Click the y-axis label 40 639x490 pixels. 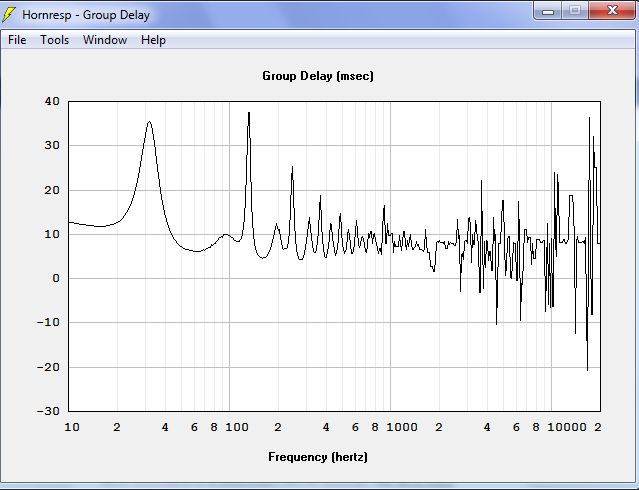pyautogui.click(x=52, y=101)
